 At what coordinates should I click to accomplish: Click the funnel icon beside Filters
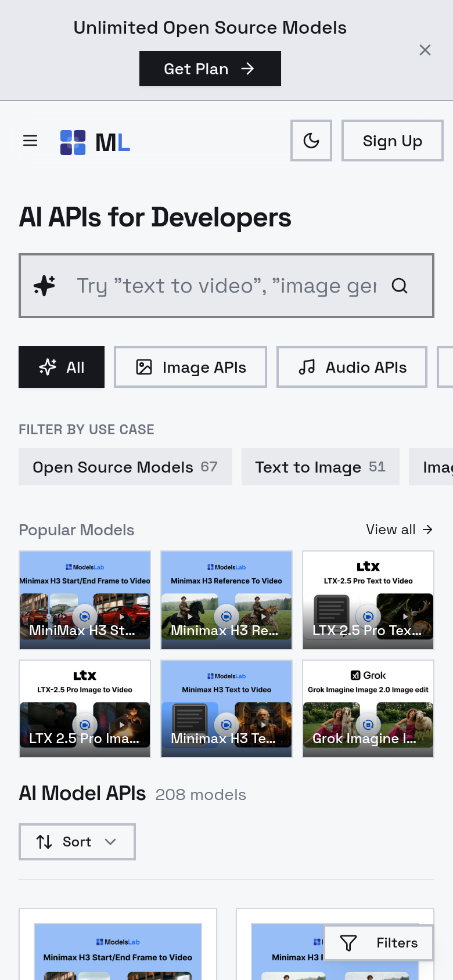(x=348, y=943)
